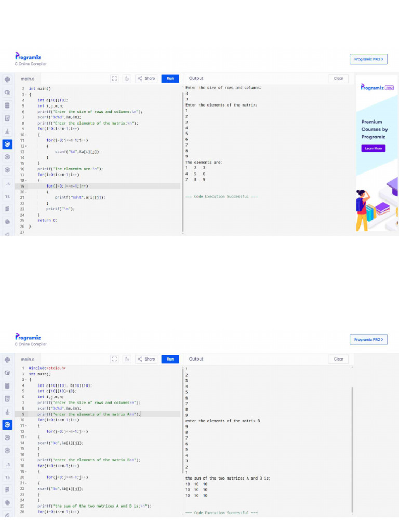
Task: Select active C icon in upper compiler sidebar
Action: (7, 144)
